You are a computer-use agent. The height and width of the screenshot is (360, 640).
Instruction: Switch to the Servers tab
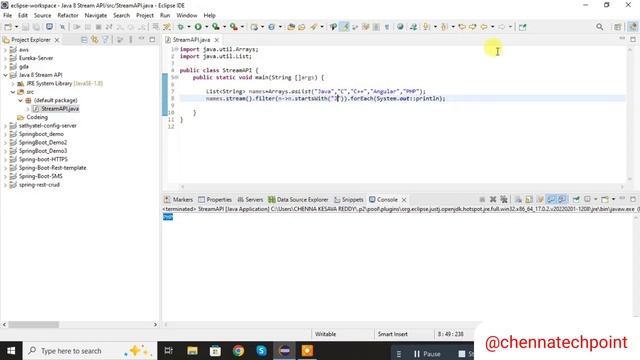(x=250, y=200)
